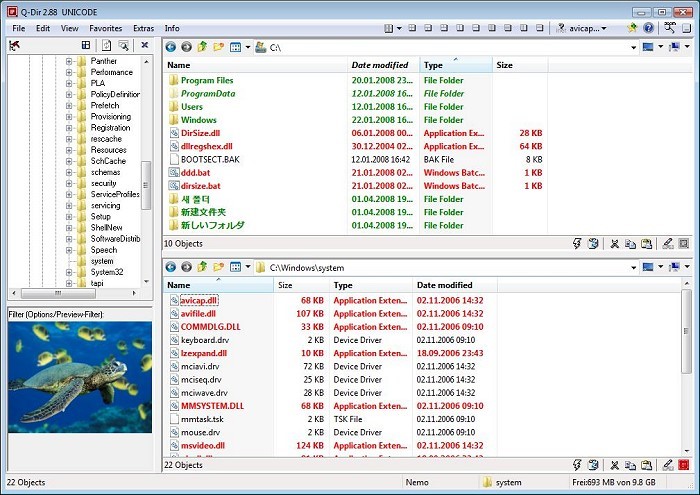Click the Back arrow in top pane
Image resolution: width=700 pixels, height=495 pixels.
(x=171, y=47)
